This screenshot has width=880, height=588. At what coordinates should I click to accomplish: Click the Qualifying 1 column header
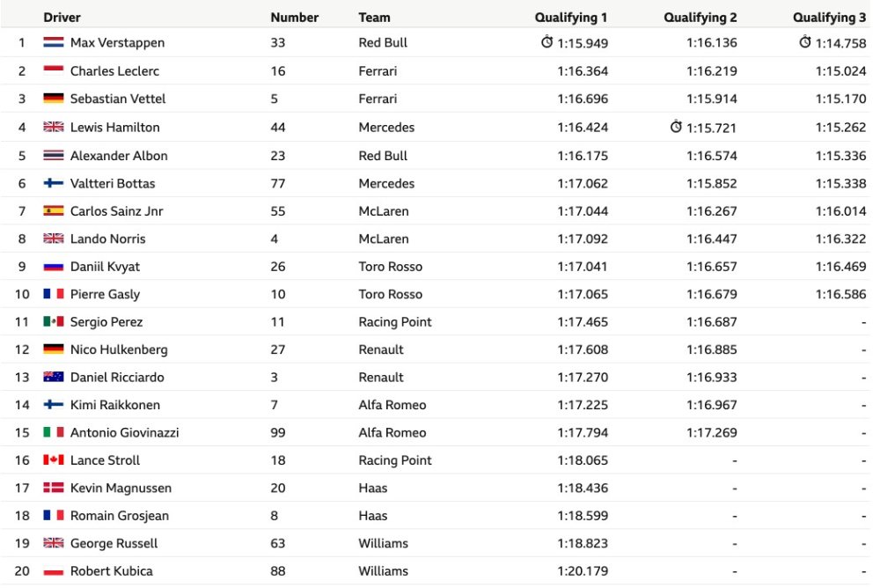(x=571, y=18)
